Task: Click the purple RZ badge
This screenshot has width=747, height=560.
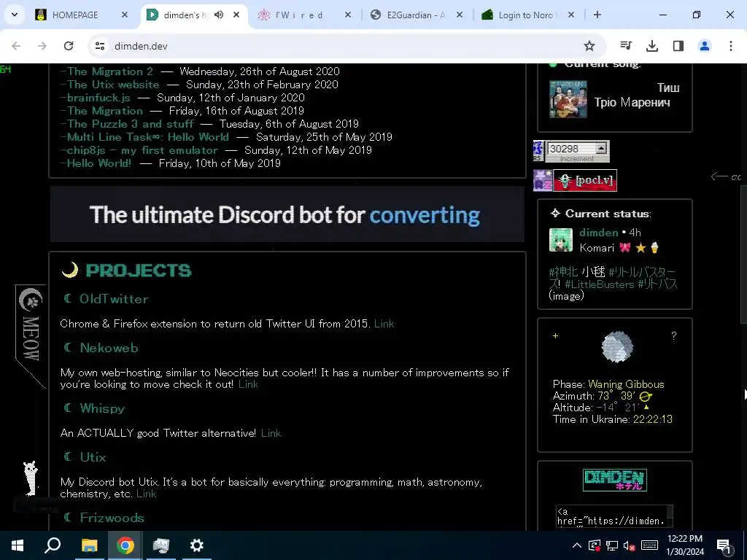Action: (x=543, y=181)
